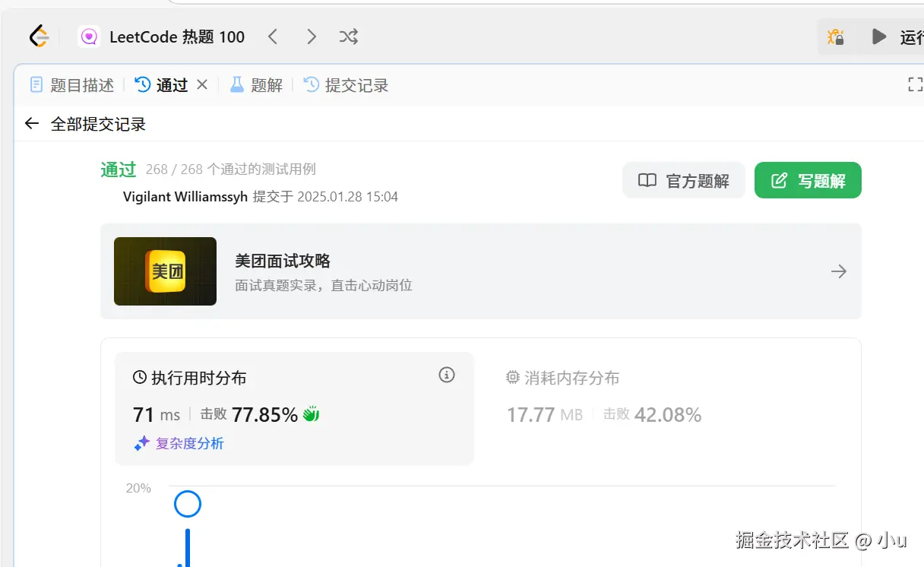Pick a random problem with shuffle icon
Screen dimensions: 924x567
click(x=349, y=36)
